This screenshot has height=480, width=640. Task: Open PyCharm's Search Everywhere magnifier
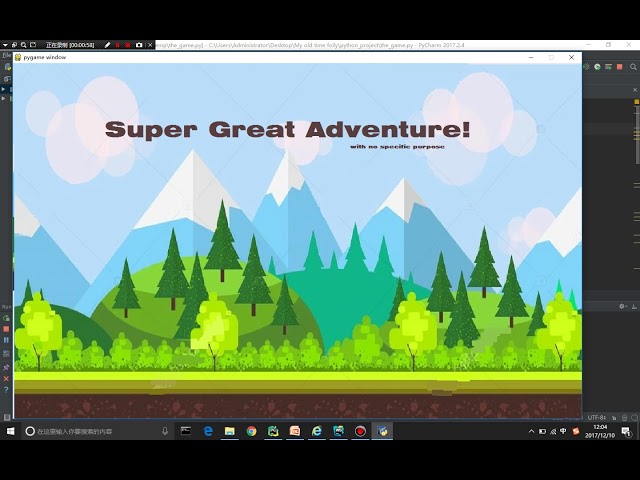coord(633,67)
